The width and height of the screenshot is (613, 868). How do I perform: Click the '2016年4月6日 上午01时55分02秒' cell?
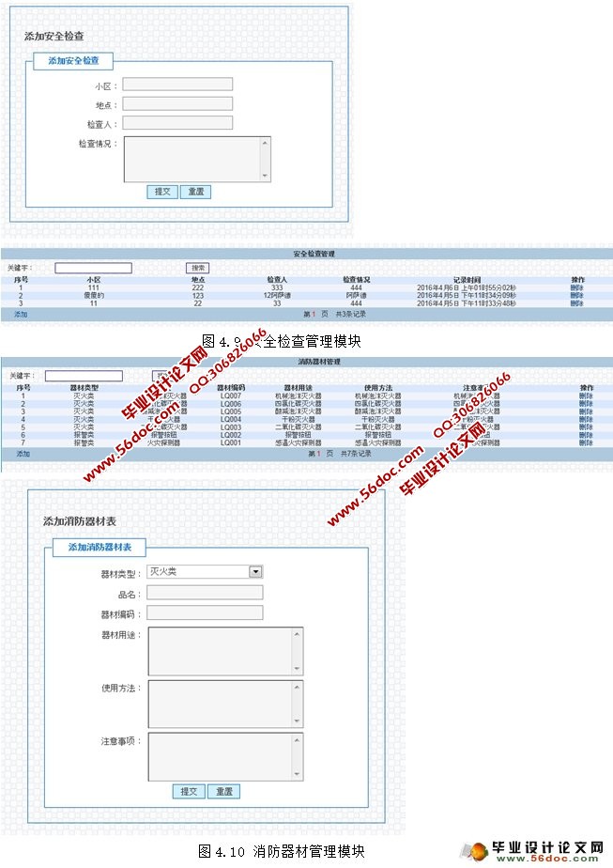(x=467, y=287)
